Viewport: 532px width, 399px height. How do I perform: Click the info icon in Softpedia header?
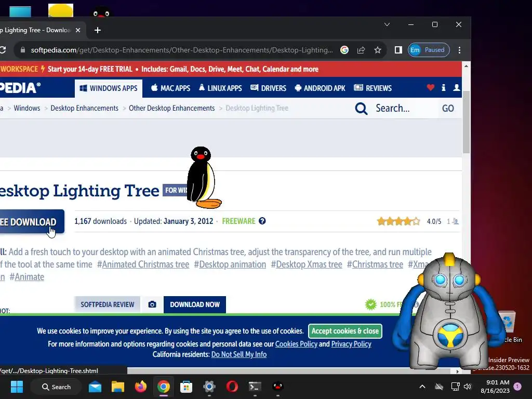(444, 87)
